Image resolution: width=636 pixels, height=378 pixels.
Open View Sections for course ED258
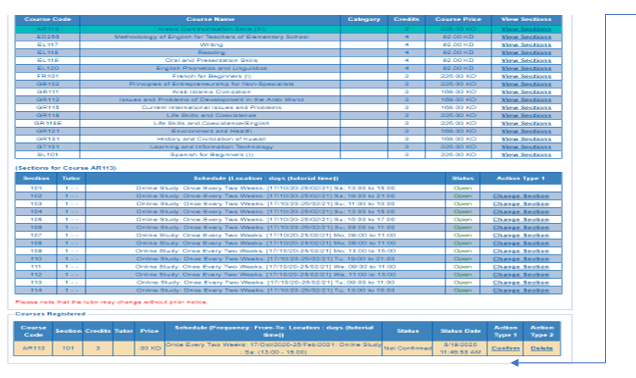pyautogui.click(x=526, y=37)
